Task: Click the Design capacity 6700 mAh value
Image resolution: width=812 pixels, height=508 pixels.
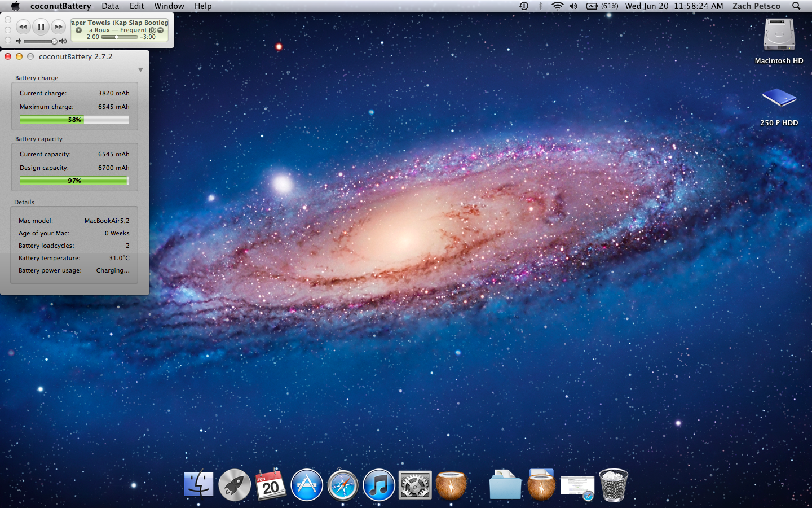Action: tap(114, 168)
